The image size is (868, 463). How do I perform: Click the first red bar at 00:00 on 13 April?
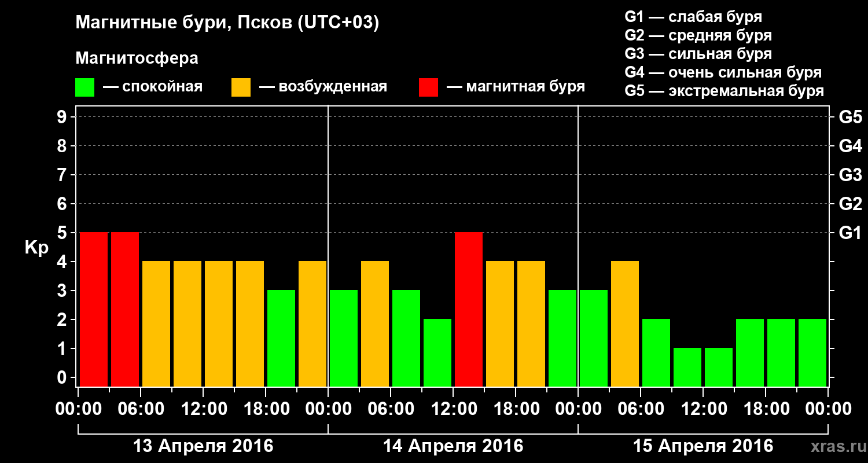tap(94, 309)
